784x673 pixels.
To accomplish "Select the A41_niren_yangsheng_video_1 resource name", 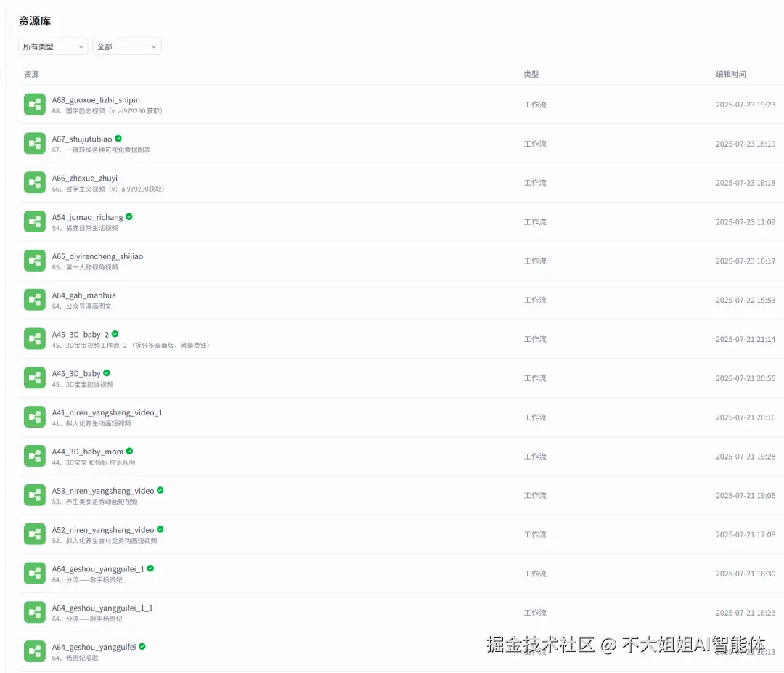I will click(x=107, y=412).
